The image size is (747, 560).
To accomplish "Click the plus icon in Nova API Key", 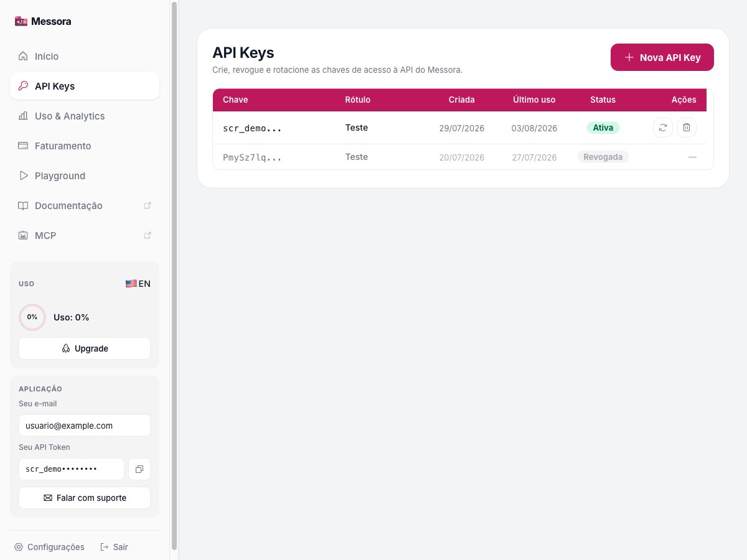I will (629, 57).
